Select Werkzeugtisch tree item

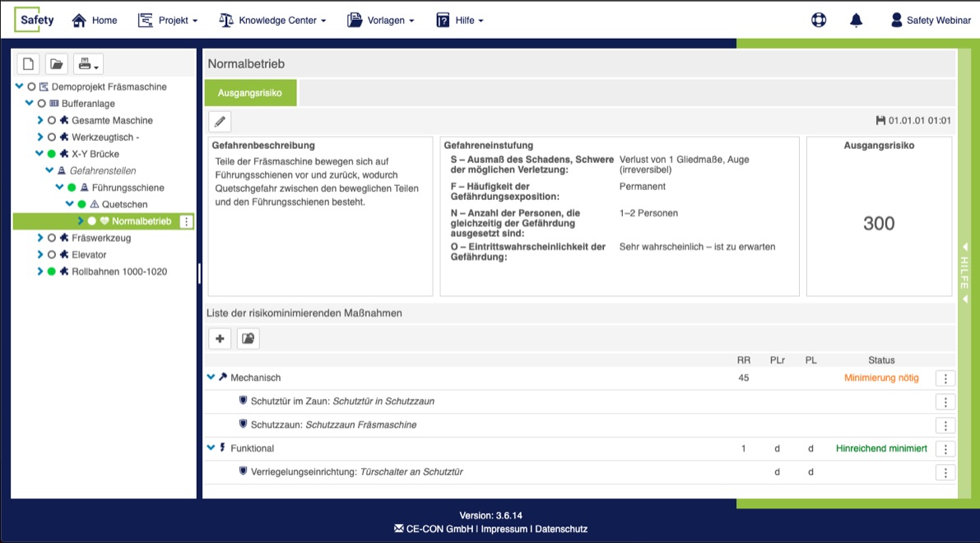(105, 137)
